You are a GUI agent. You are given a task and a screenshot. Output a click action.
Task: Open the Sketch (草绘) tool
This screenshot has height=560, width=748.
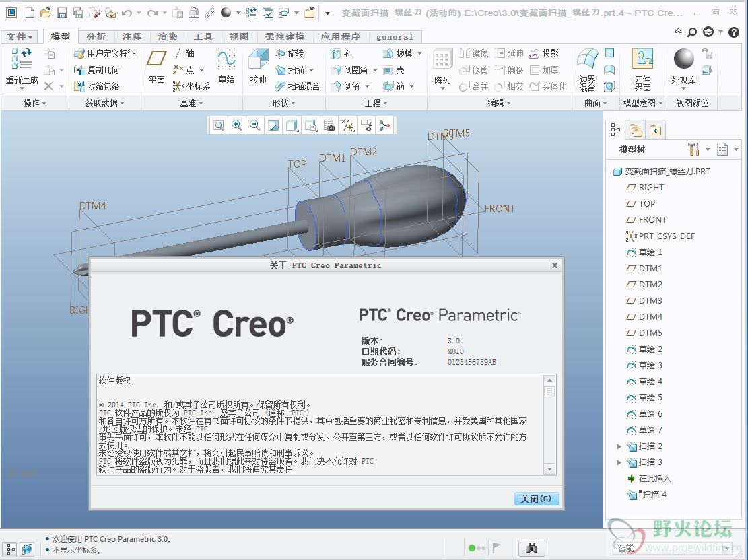point(226,67)
